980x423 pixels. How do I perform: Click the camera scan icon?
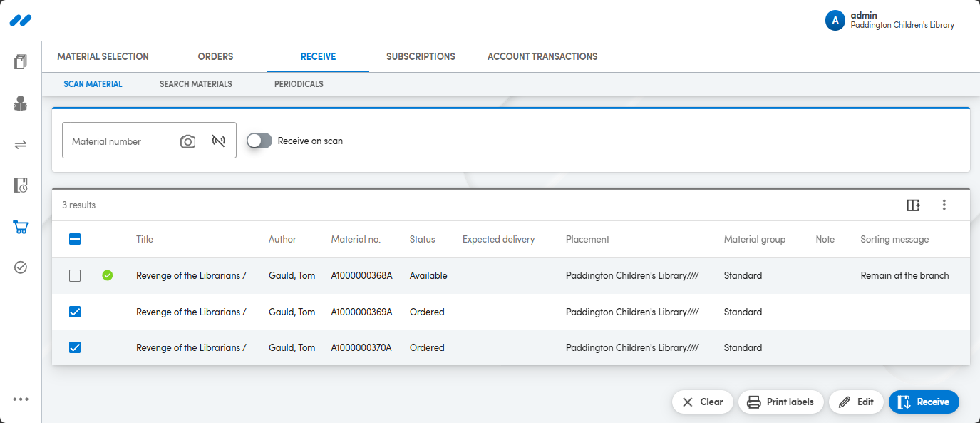pos(187,141)
